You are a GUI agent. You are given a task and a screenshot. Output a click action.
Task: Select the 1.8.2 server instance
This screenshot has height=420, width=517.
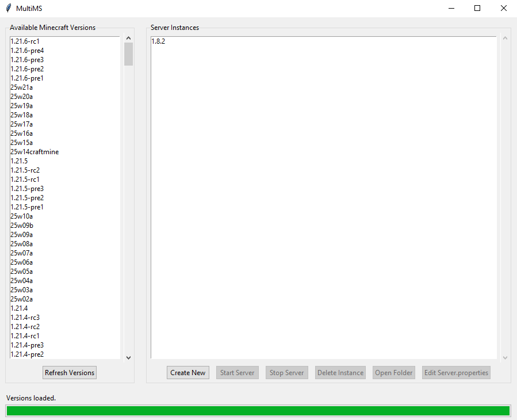pos(324,41)
